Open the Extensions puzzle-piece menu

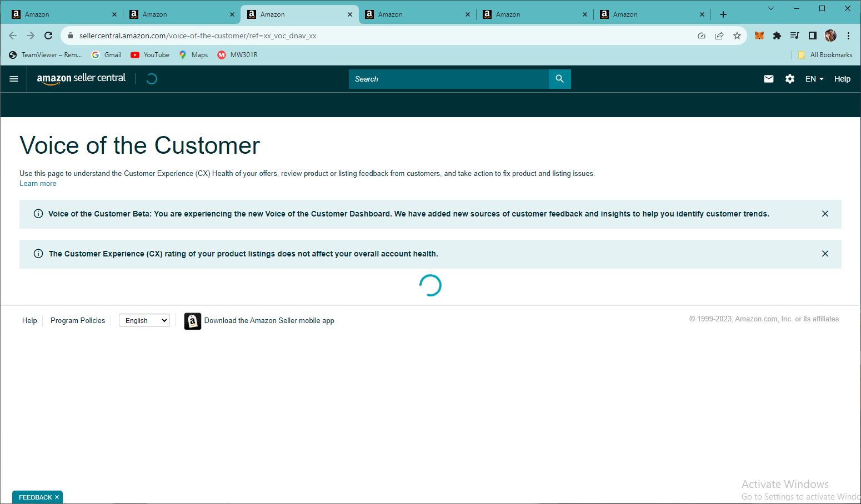tap(777, 36)
